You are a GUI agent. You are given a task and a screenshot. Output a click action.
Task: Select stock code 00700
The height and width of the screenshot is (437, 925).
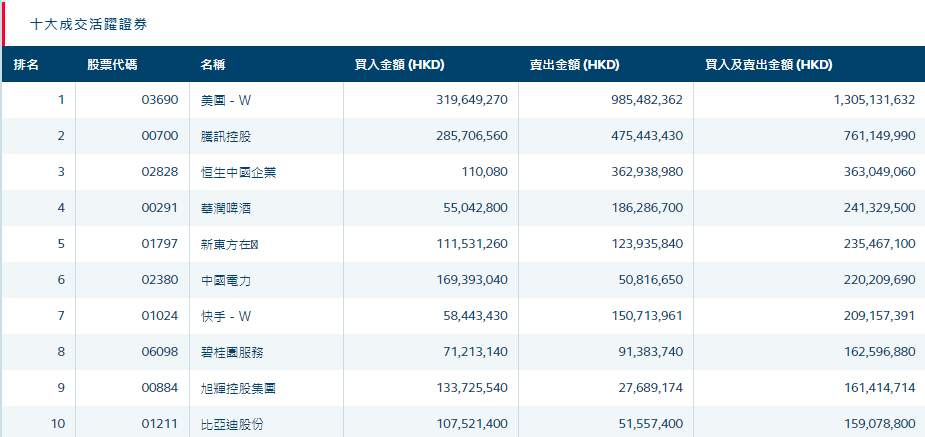point(159,136)
